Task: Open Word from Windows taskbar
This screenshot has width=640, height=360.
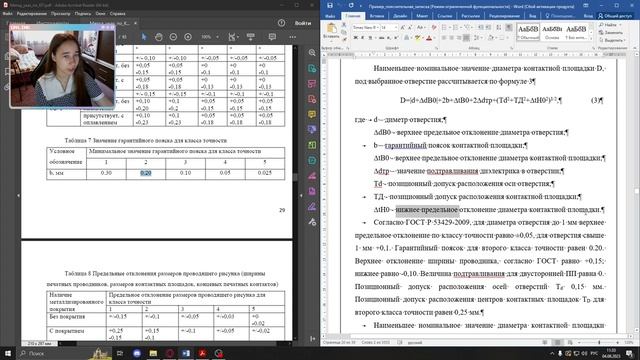Action: tap(186, 353)
